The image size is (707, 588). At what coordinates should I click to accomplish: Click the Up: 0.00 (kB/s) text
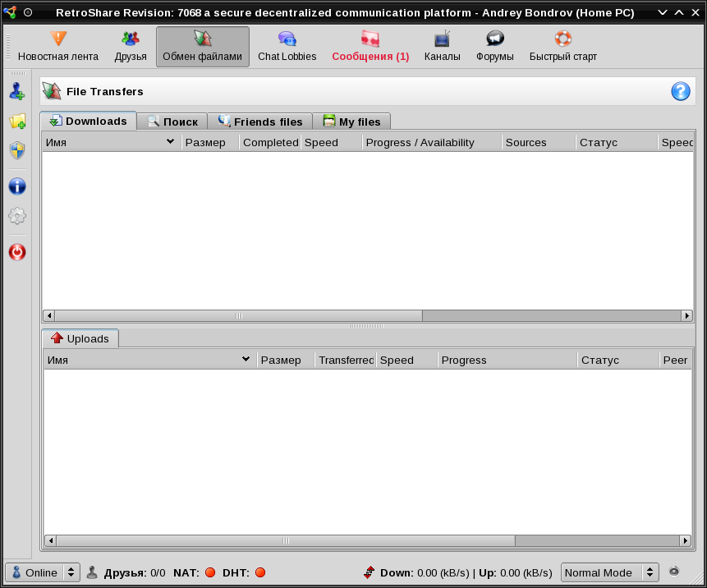(x=516, y=572)
